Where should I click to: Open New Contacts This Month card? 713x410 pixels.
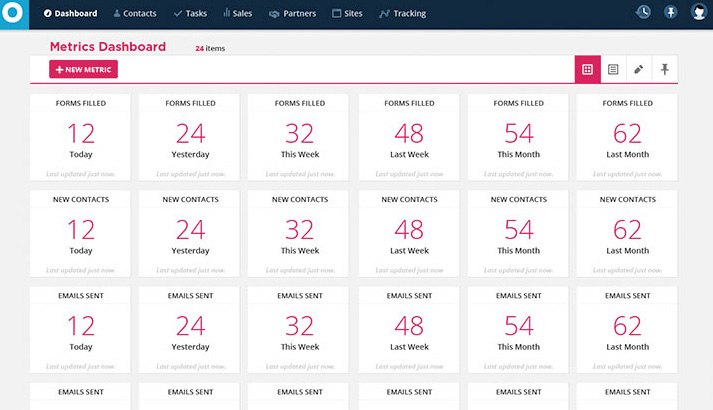(518, 234)
